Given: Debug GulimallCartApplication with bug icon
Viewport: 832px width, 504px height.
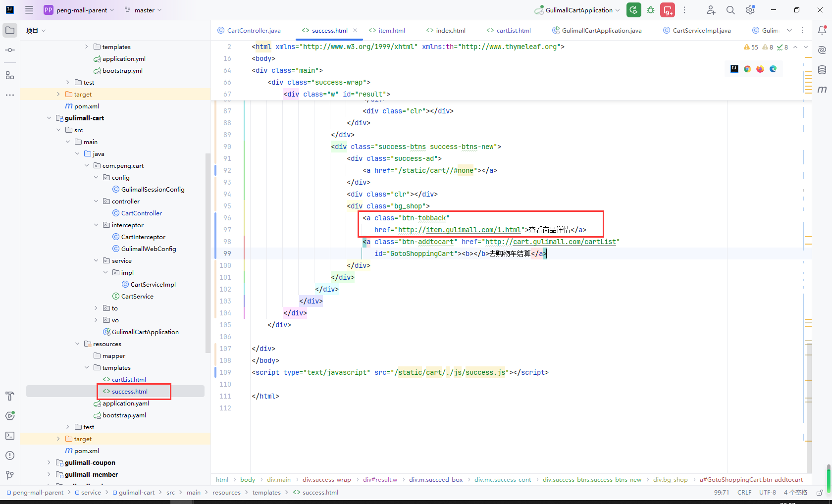Looking at the screenshot, I should click(651, 10).
